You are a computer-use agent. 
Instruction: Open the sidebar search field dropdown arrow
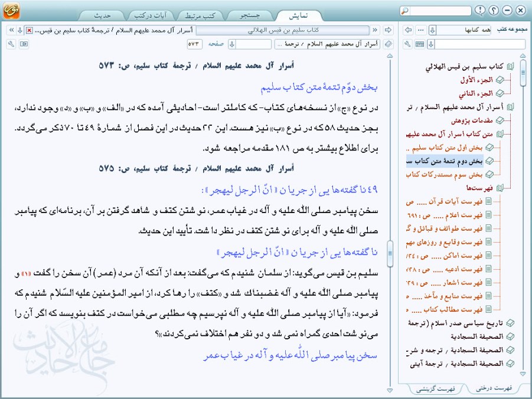[431, 44]
